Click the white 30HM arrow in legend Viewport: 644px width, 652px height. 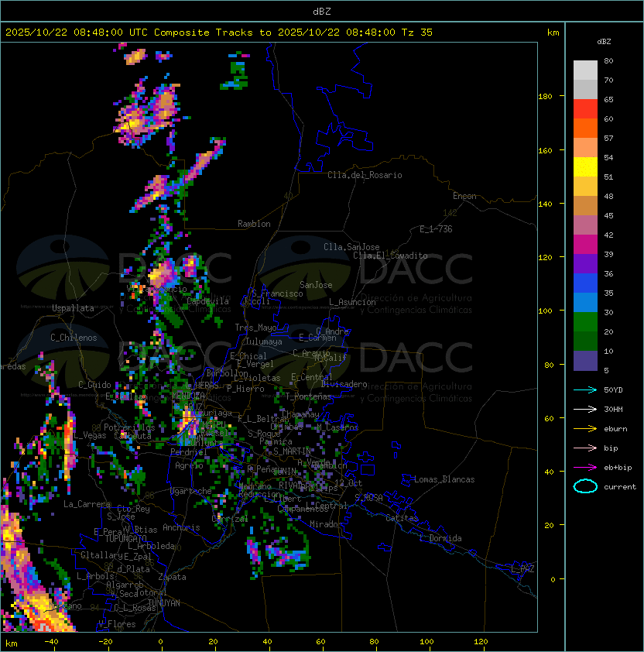click(x=585, y=409)
